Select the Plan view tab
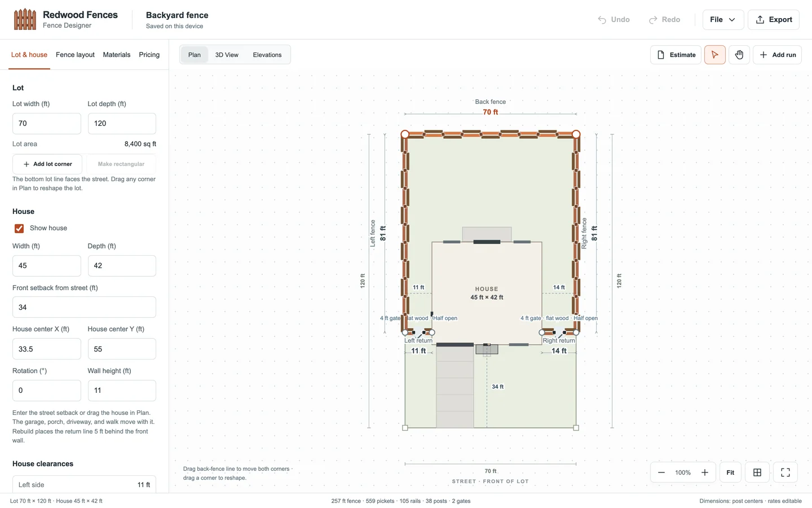 pyautogui.click(x=195, y=55)
